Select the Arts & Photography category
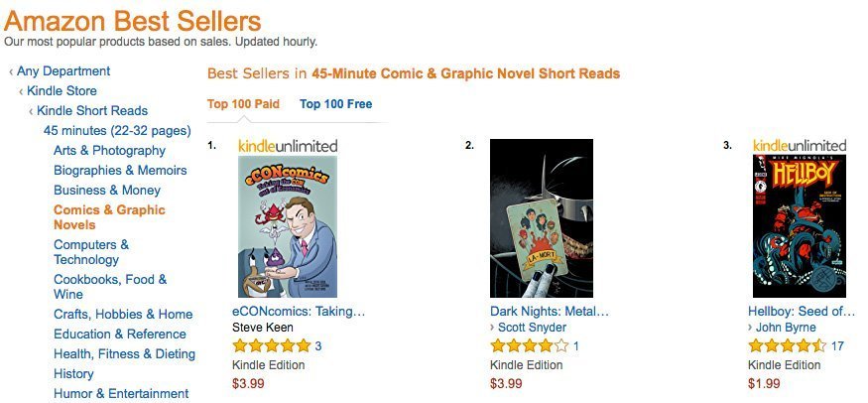Image resolution: width=868 pixels, height=403 pixels. (x=109, y=151)
